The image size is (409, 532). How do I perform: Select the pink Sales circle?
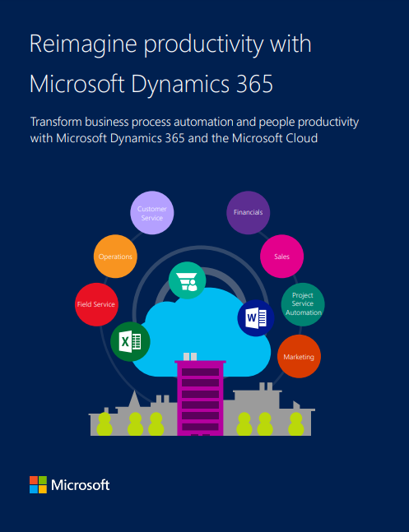(x=281, y=257)
